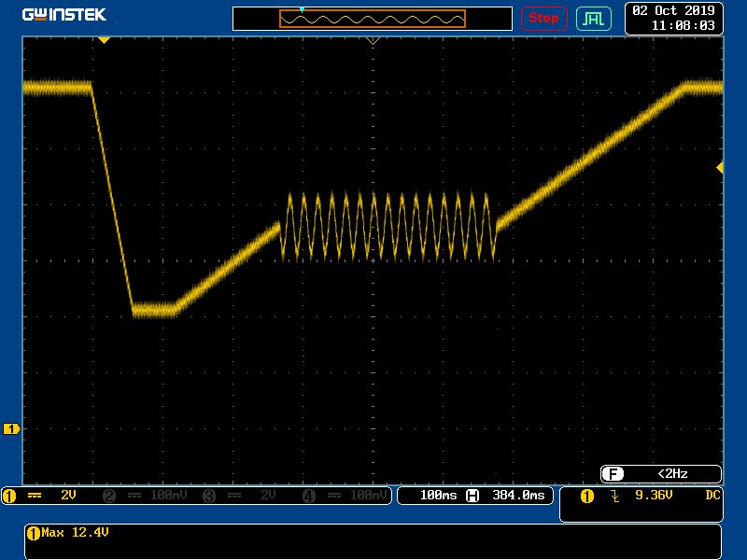
Task: Click the falling edge trigger slope icon
Action: [614, 496]
